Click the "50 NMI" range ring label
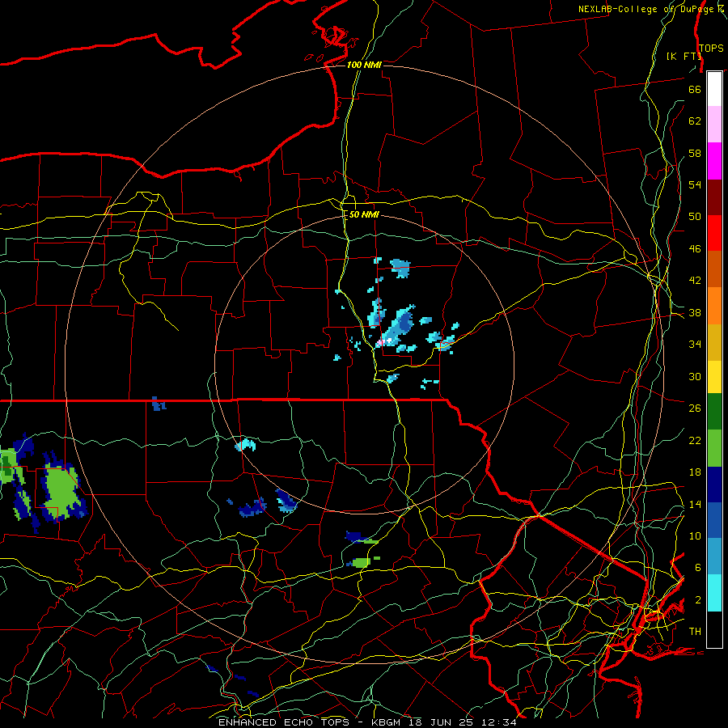The image size is (728, 728). [364, 214]
